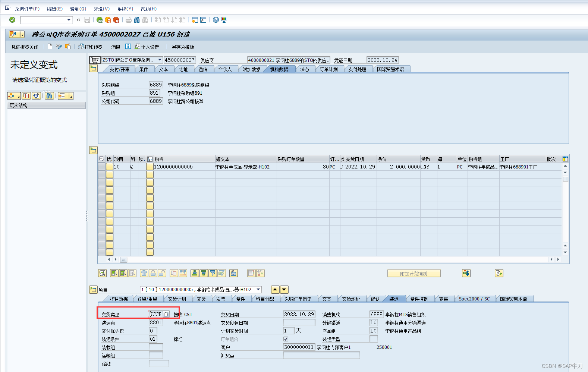This screenshot has width=588, height=372.
Task: Click the item details magnifier icon
Action: coord(102,273)
